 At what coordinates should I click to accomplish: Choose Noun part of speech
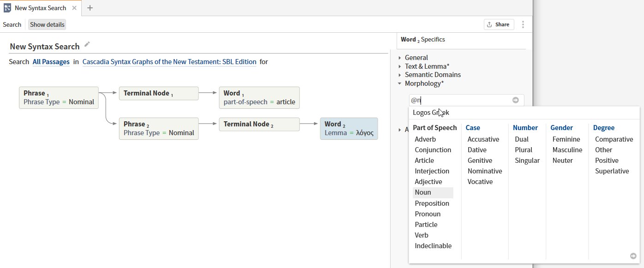tap(433, 193)
